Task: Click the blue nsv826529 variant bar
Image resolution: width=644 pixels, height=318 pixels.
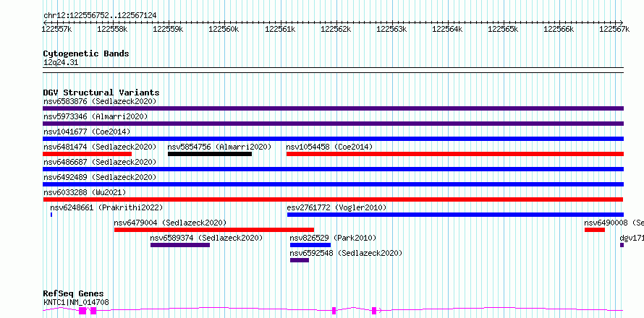Action: [310, 245]
